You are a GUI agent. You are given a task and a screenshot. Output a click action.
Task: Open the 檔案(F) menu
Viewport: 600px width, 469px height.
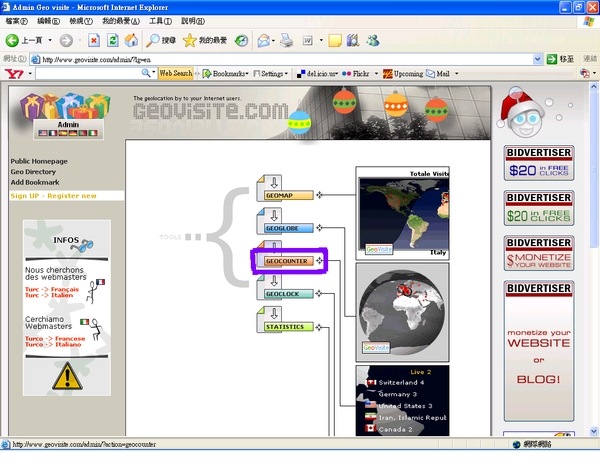coord(16,21)
